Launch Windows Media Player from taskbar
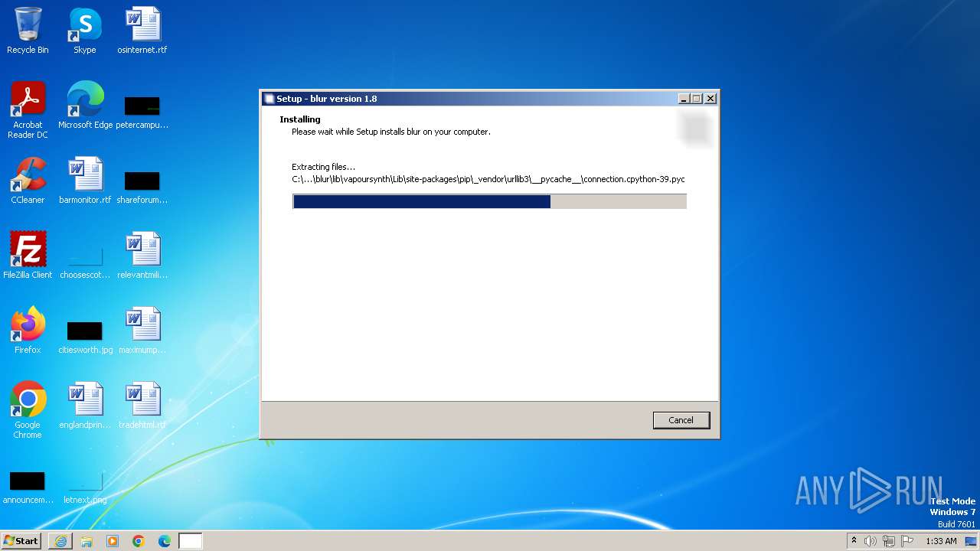This screenshot has width=980, height=551. tap(113, 541)
